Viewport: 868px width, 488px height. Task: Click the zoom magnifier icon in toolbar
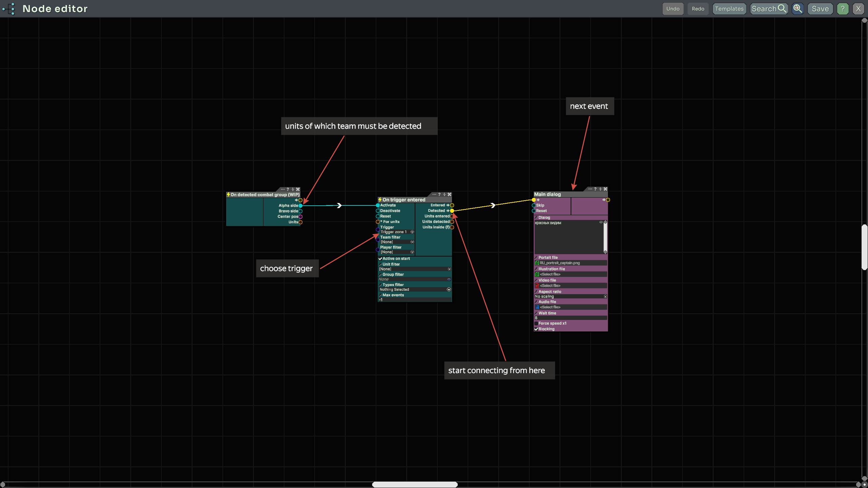tap(797, 9)
